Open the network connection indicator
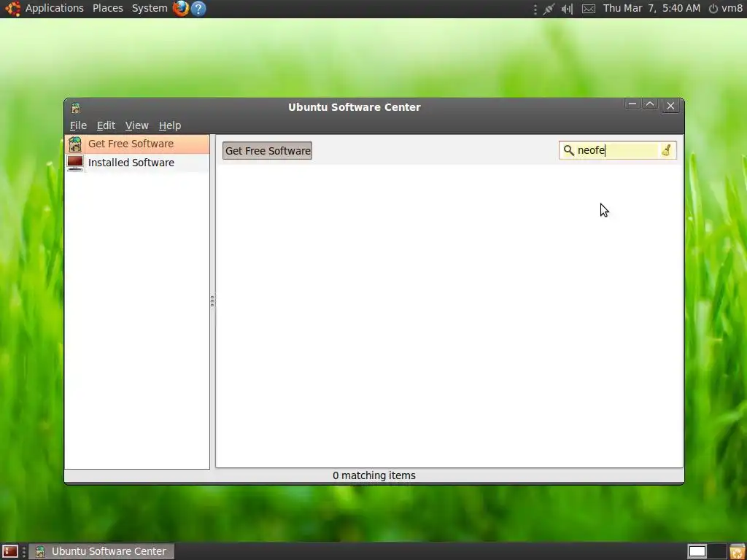This screenshot has height=560, width=747. (x=549, y=9)
